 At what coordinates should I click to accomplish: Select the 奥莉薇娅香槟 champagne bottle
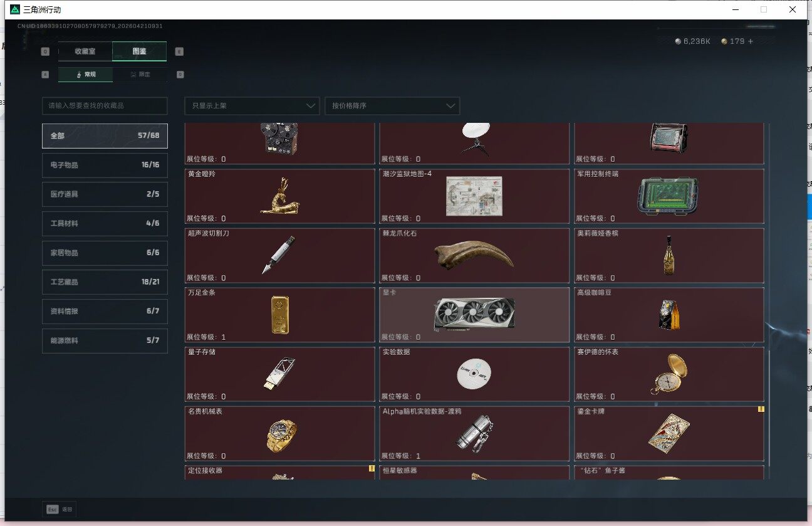(x=669, y=255)
